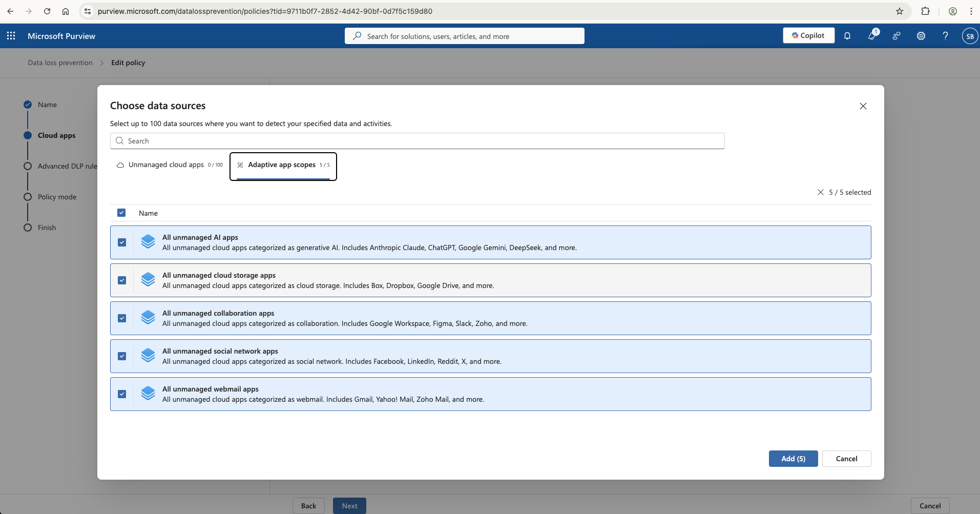Click the browser forward arrow

pos(29,11)
